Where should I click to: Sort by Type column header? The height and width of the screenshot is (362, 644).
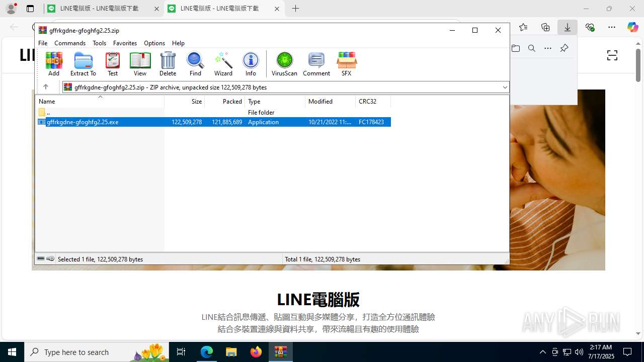tap(275, 102)
